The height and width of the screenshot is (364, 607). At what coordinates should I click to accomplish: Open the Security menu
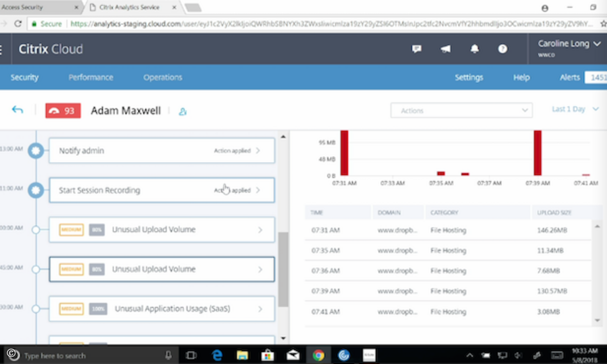[24, 77]
